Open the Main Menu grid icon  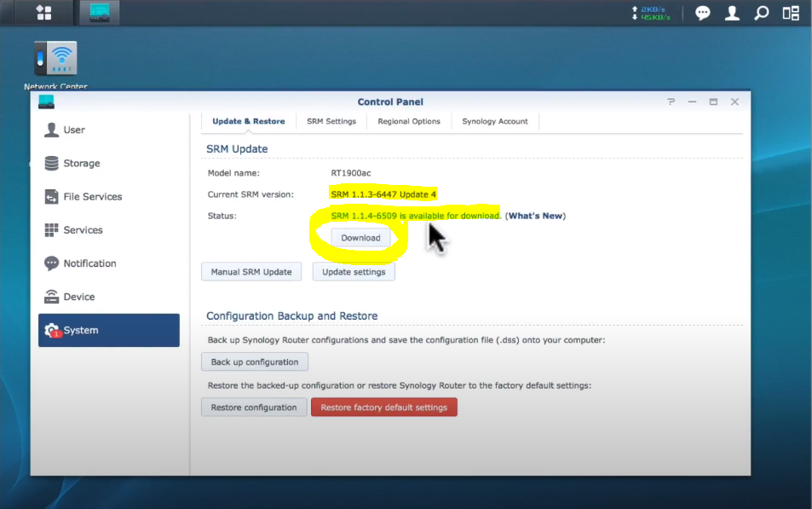(x=43, y=13)
